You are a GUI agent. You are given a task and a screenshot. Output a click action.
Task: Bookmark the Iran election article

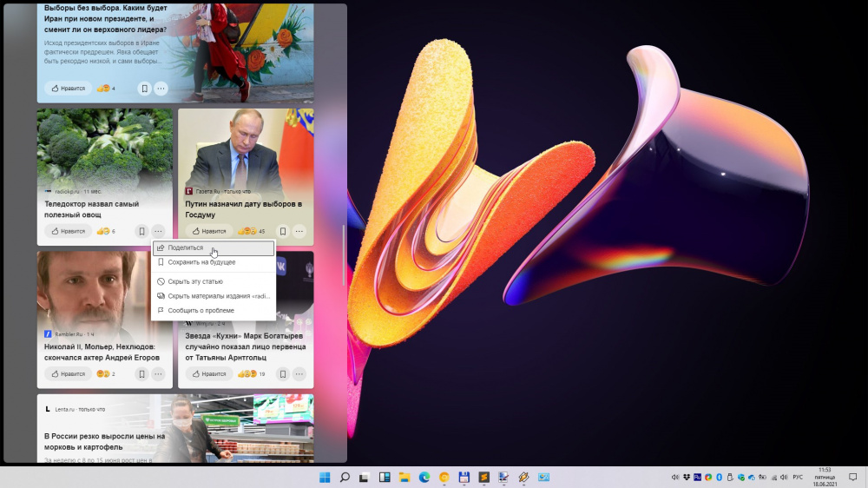pyautogui.click(x=144, y=89)
